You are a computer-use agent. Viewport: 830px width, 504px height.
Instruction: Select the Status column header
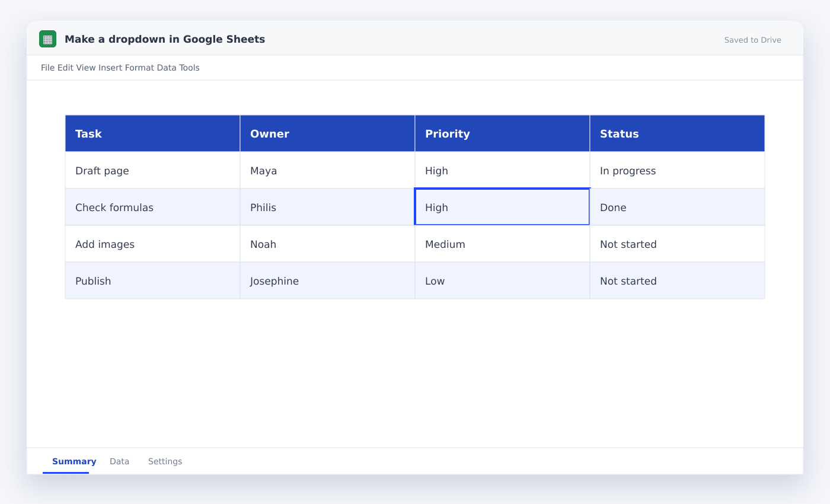click(x=677, y=133)
